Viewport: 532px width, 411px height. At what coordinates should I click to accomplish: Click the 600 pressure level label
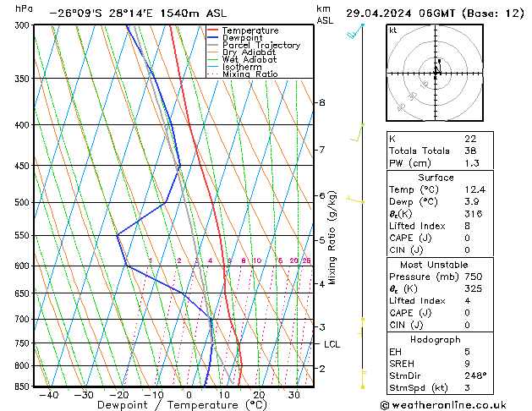click(x=24, y=266)
